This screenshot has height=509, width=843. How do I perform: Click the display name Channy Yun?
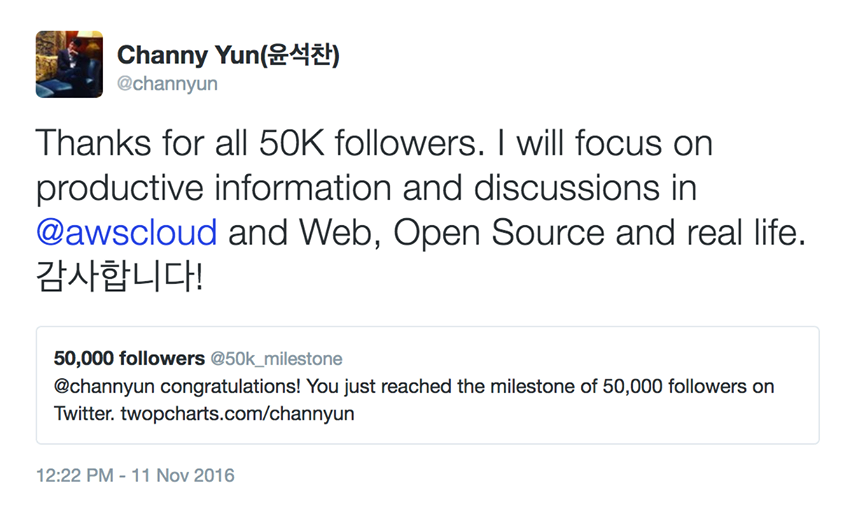188,55
